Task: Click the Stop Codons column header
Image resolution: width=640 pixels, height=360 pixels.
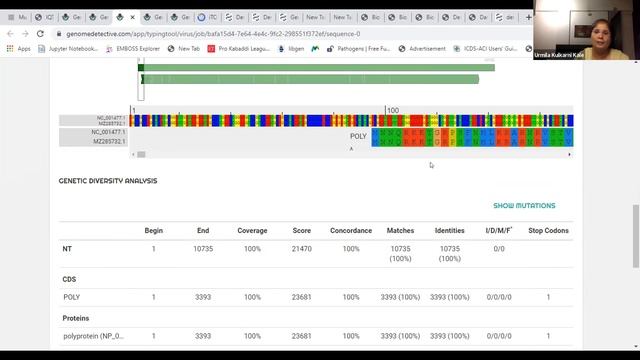Action: click(x=548, y=231)
